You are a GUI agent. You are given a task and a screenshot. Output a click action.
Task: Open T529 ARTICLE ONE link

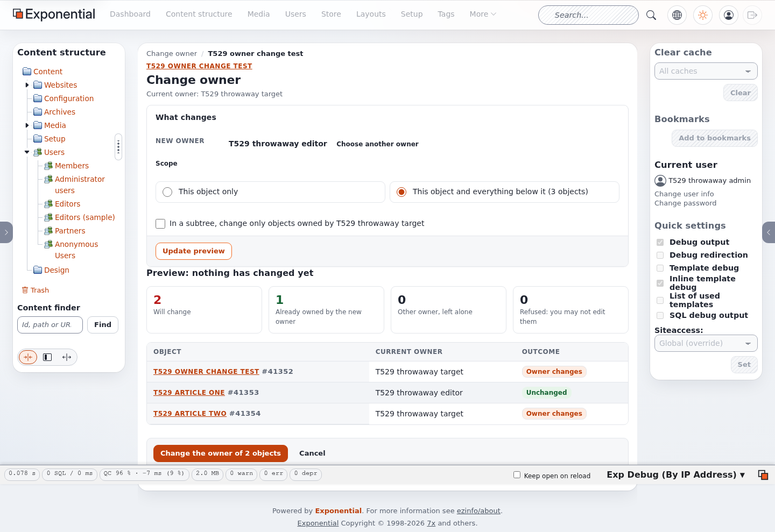click(189, 393)
